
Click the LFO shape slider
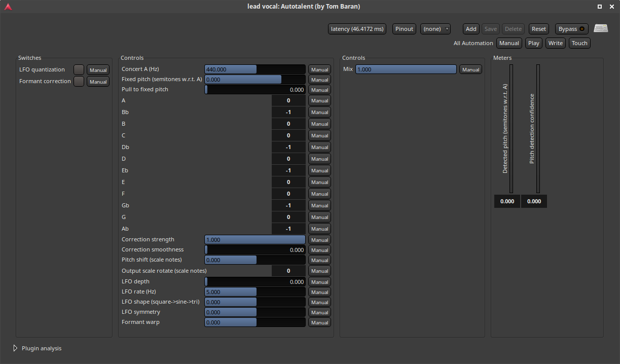coord(255,302)
